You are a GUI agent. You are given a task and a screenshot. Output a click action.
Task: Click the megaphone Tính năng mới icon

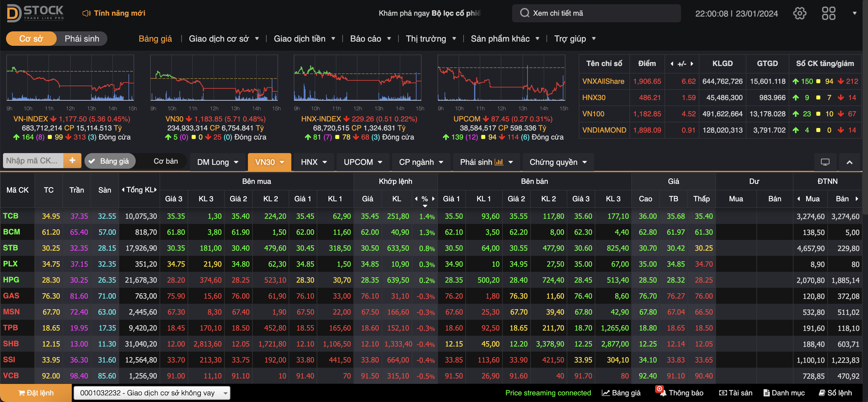pos(86,13)
